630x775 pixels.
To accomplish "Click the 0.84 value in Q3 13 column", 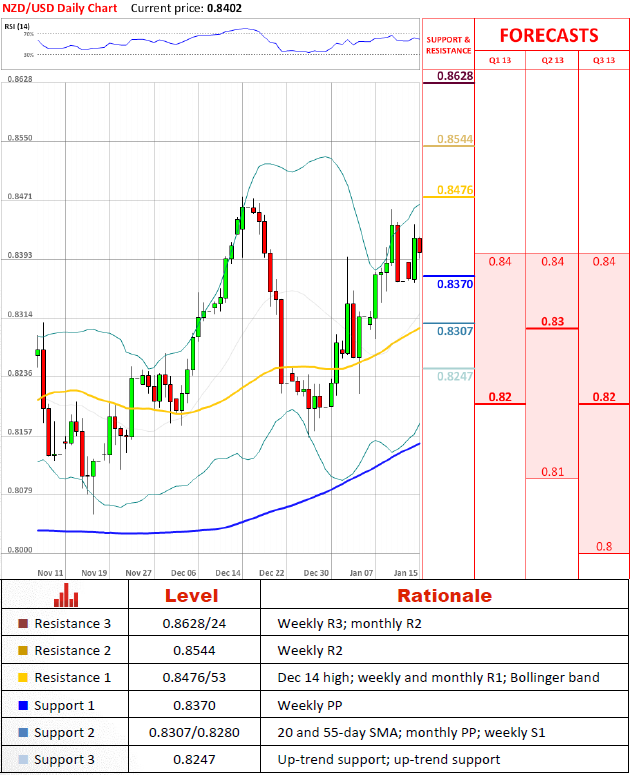I will coord(604,261).
